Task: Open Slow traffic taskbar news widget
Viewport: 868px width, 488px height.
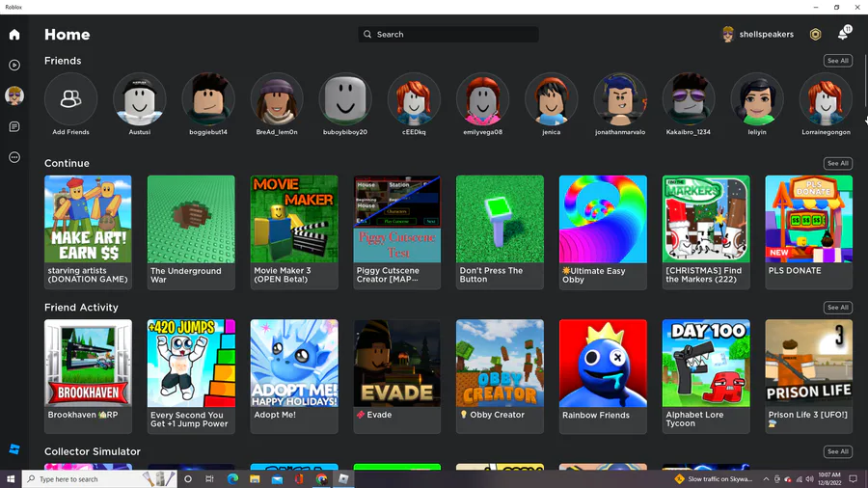Action: tap(714, 479)
